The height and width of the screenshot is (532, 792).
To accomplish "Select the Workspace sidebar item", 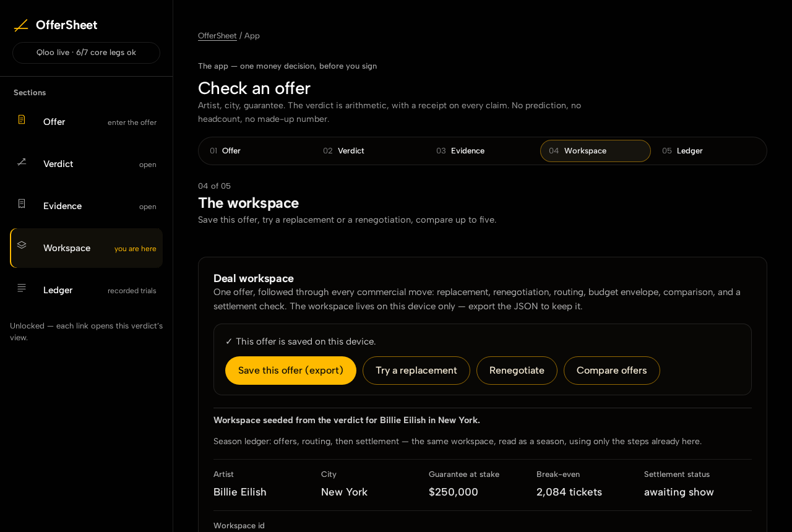I will click(87, 248).
